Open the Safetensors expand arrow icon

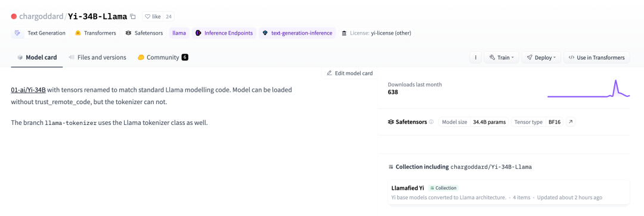point(571,122)
